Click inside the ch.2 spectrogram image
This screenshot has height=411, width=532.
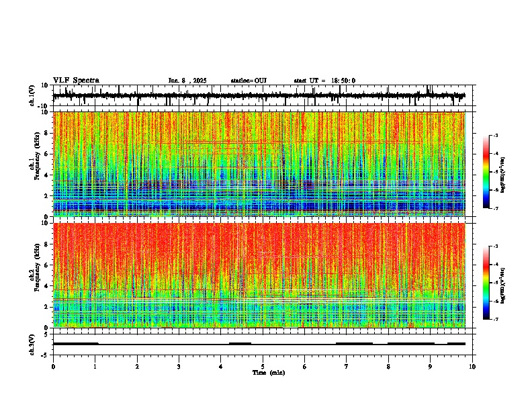(x=259, y=275)
